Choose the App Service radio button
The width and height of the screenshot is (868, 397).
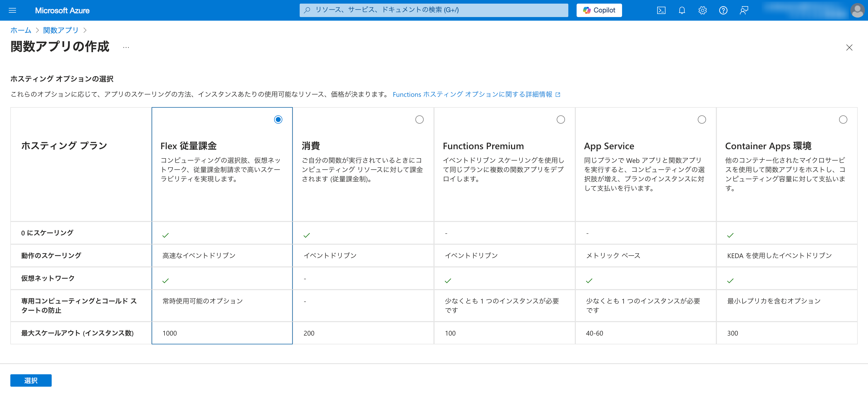[702, 120]
